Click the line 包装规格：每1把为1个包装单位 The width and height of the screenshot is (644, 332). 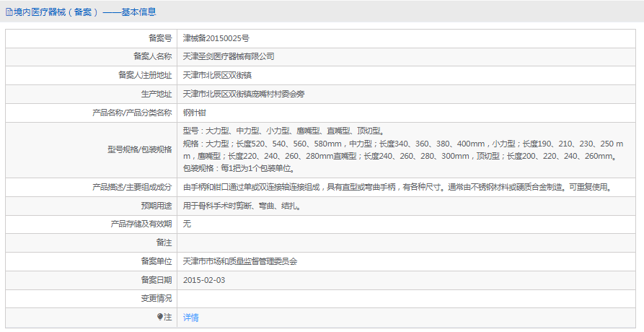tap(239, 168)
